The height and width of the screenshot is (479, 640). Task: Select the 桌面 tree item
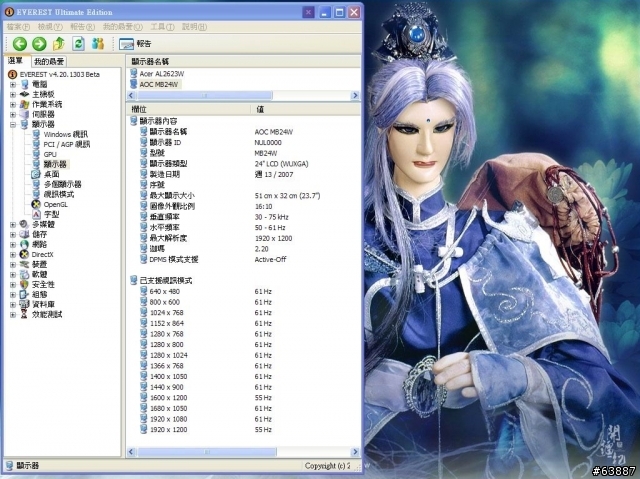coord(52,174)
